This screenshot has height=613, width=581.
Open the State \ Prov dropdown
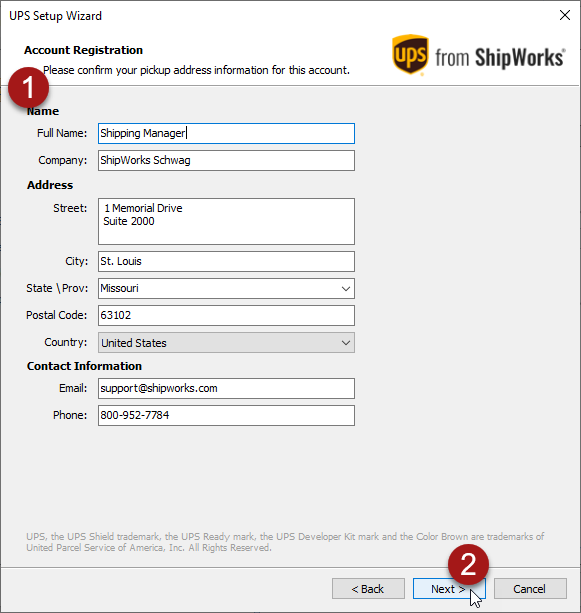click(x=226, y=289)
